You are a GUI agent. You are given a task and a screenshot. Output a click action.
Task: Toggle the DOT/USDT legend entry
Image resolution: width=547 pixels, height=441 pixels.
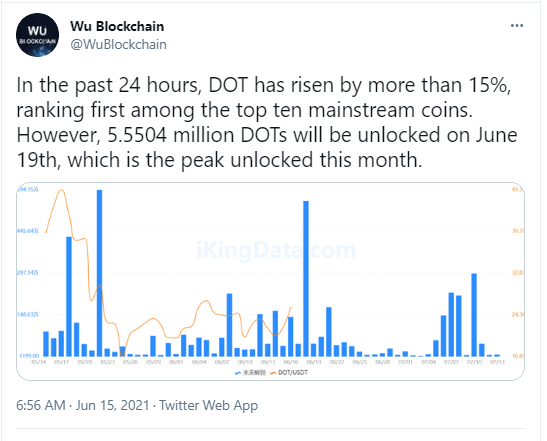289,373
